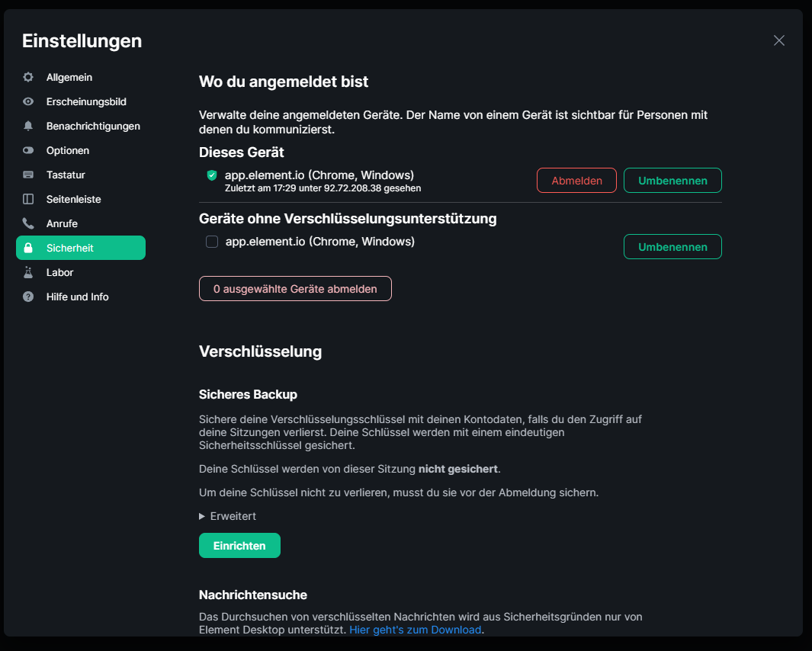Check the unencrypted app.element.io device checkbox
Viewport: 812px width, 651px height.
point(212,242)
